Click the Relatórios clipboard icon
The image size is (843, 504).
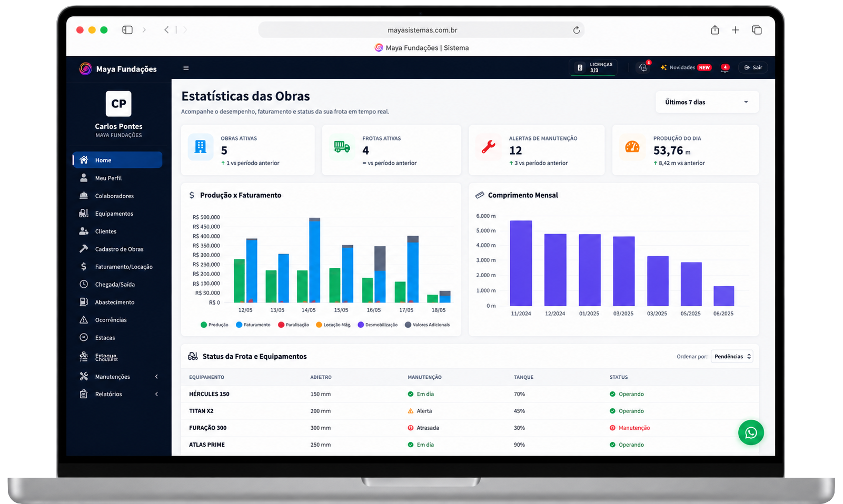[x=84, y=394]
